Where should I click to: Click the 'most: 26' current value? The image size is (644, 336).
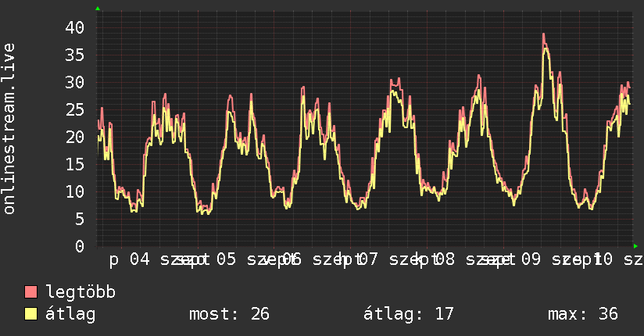(x=229, y=314)
